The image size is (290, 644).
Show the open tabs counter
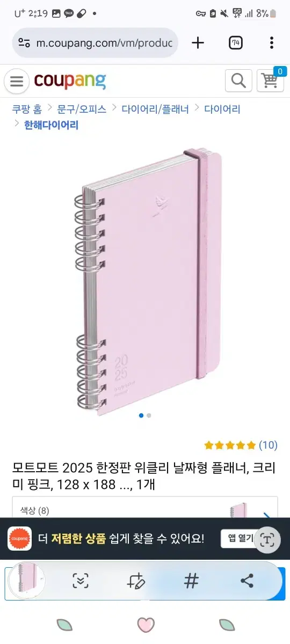click(x=236, y=43)
